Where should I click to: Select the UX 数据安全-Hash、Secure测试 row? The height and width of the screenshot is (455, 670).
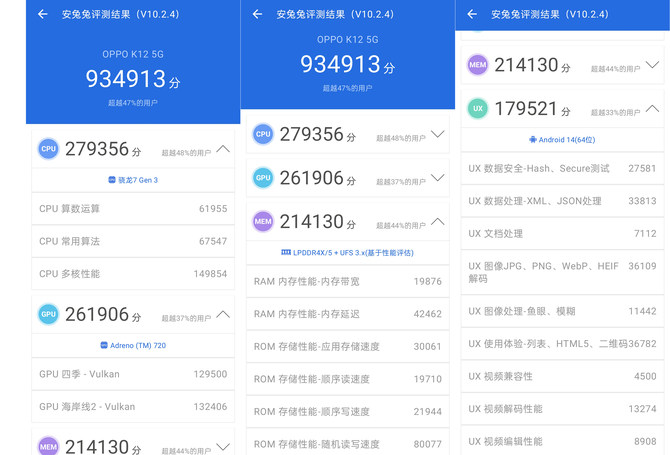(x=562, y=168)
